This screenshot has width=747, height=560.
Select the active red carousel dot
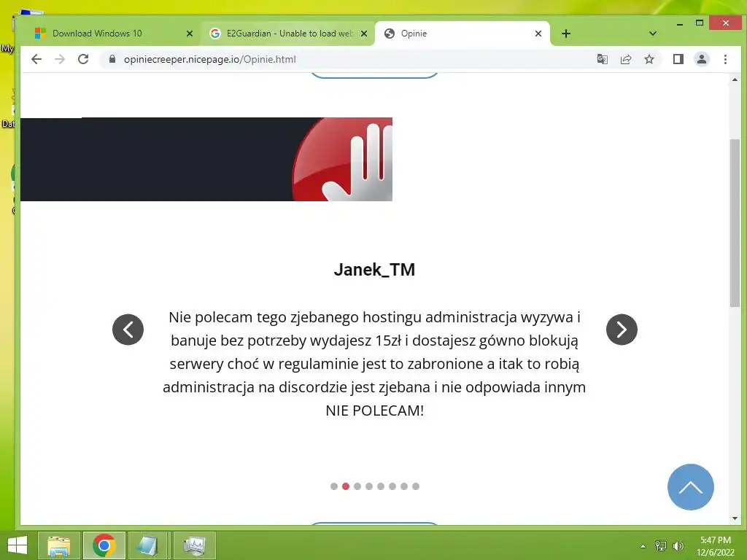click(x=346, y=486)
